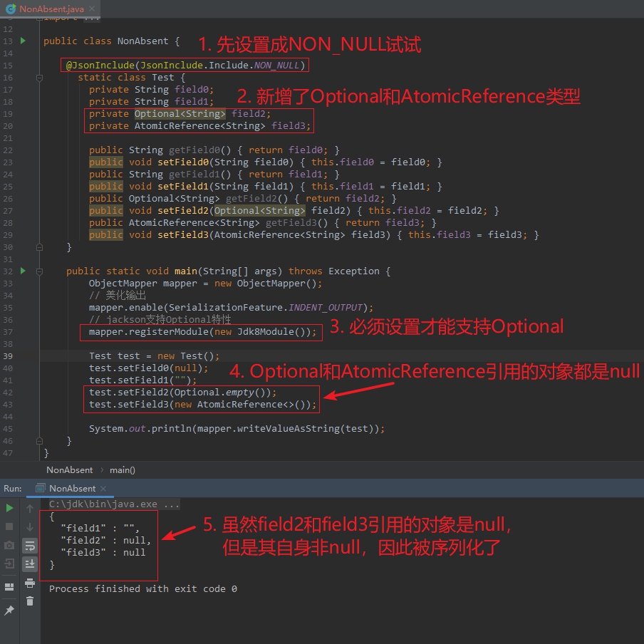Collapse main method fold marker at line 32
This screenshot has height=644, width=644.
[x=39, y=271]
